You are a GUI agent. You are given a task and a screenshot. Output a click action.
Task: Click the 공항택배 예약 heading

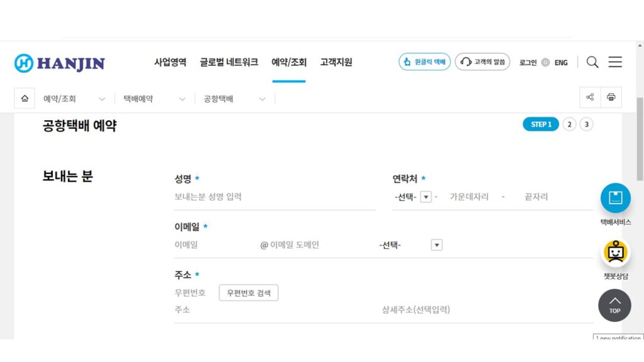(x=80, y=126)
